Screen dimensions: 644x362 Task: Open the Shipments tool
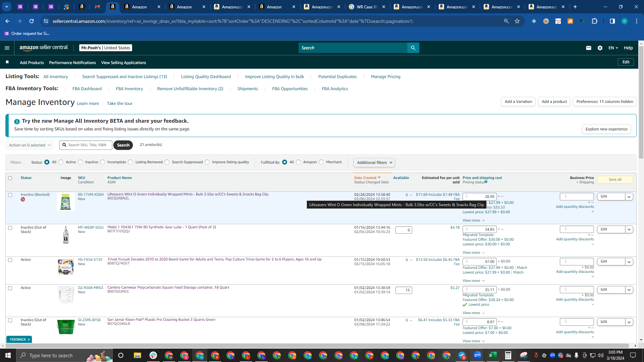coord(248,89)
